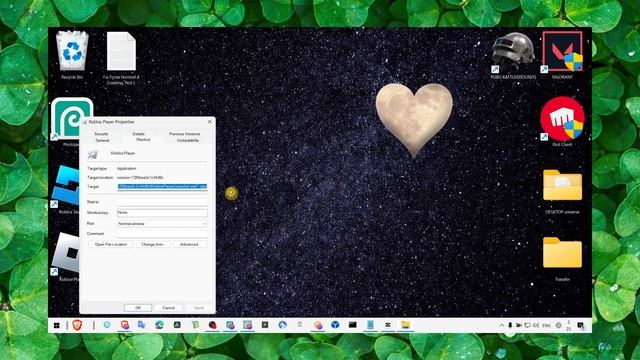This screenshot has height=360, width=640.
Task: Switch to the General tab
Action: click(102, 140)
